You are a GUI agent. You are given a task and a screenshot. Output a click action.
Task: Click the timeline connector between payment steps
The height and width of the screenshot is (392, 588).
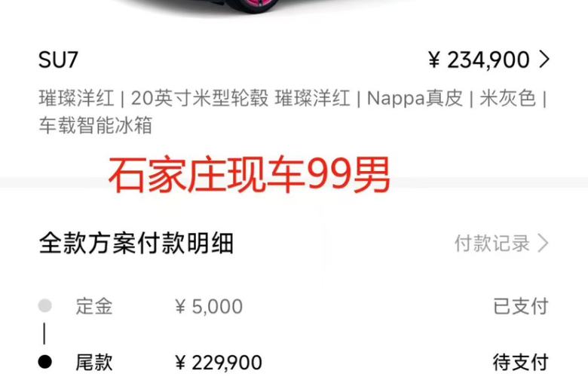44,333
